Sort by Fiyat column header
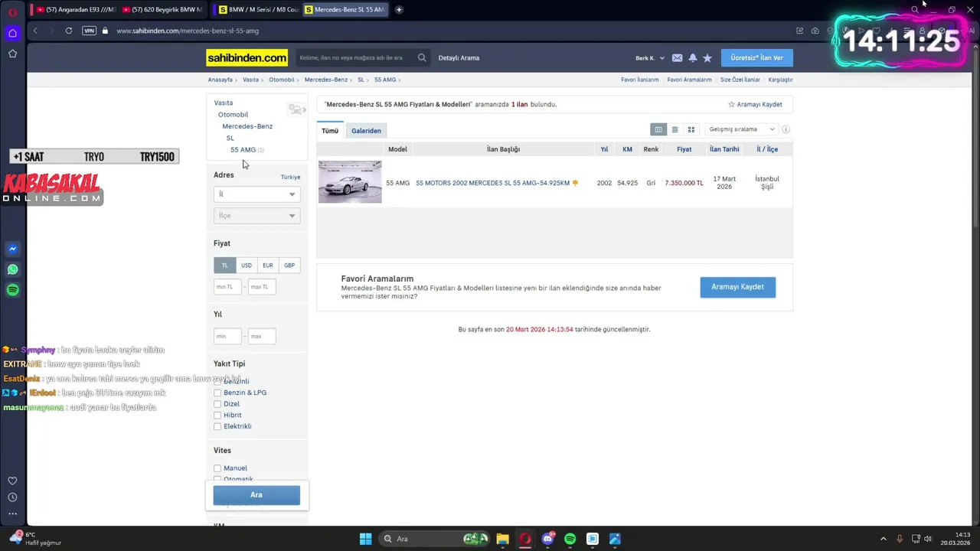The image size is (980, 551). tap(684, 149)
